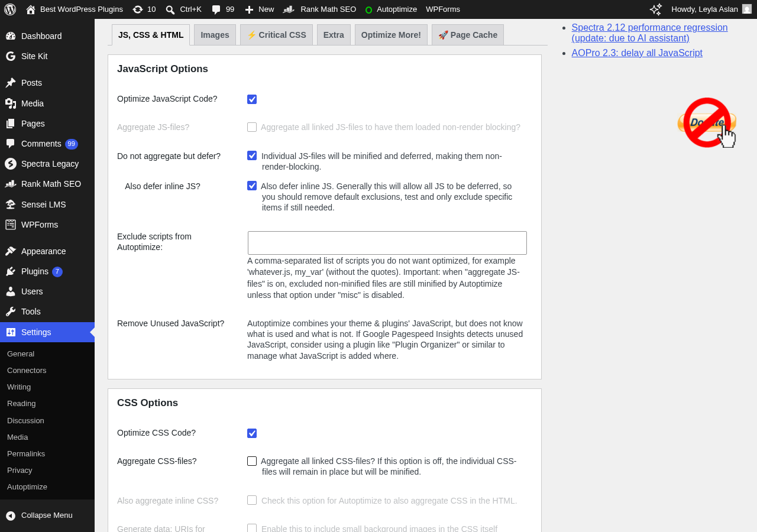Toggle Also aggregate inline CSS checkbox
This screenshot has width=757, height=532.
(252, 500)
